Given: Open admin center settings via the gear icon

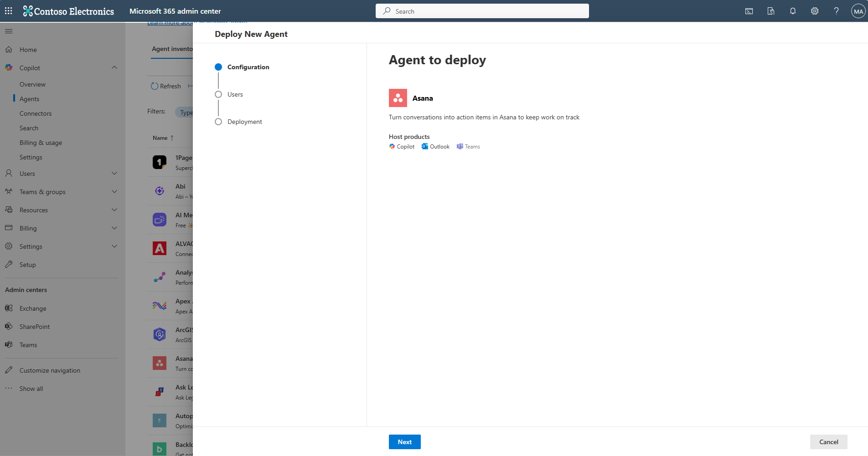Looking at the screenshot, I should click(815, 10).
